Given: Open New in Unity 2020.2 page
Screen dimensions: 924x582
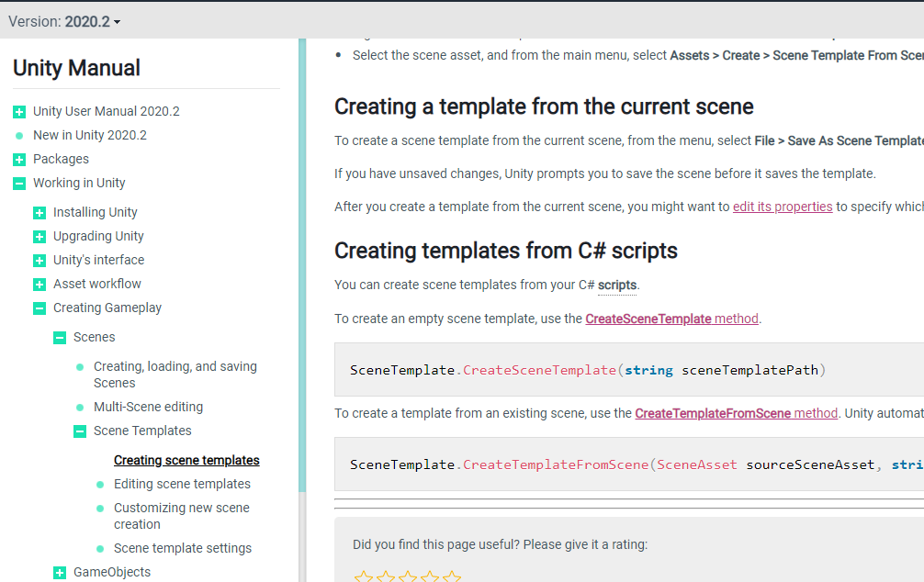Looking at the screenshot, I should click(x=89, y=135).
